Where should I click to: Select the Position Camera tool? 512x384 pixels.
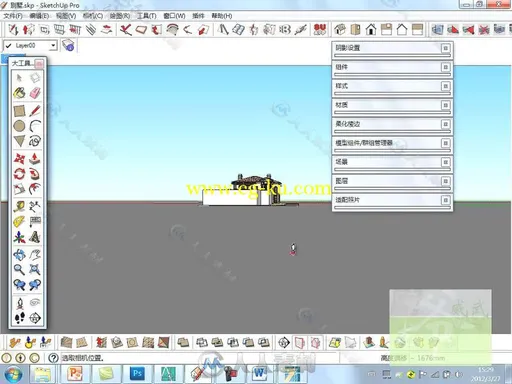[20, 303]
